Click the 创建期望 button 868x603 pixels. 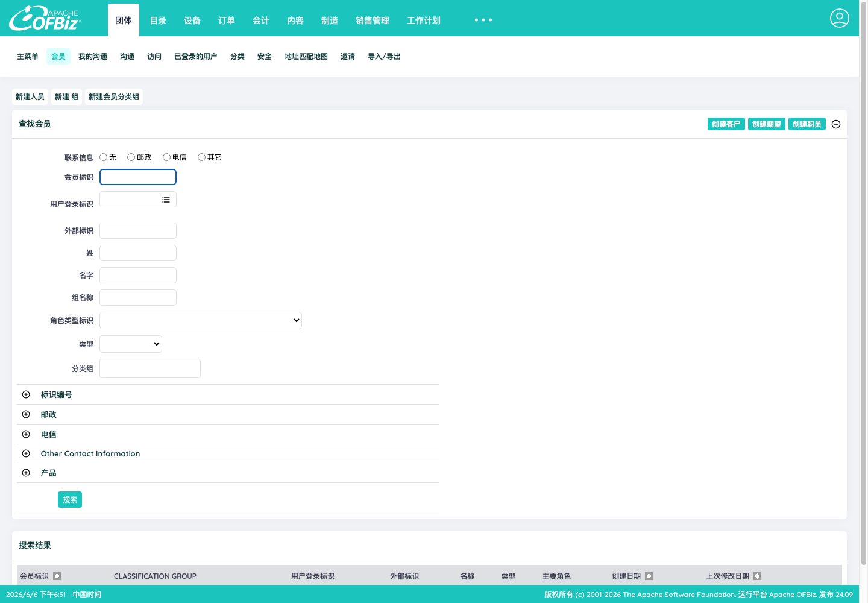pyautogui.click(x=767, y=124)
